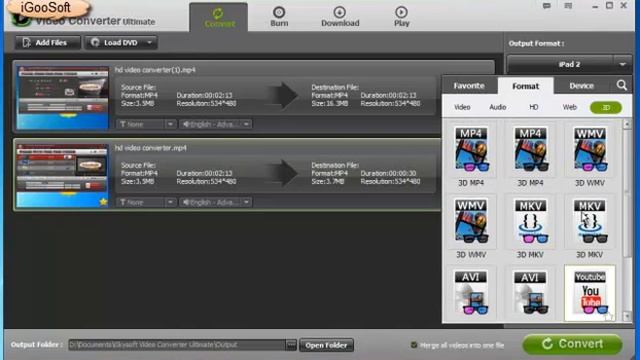Viewport: 640px width, 360px height.
Task: Browse output folder with ellipsis button
Action: coord(291,345)
